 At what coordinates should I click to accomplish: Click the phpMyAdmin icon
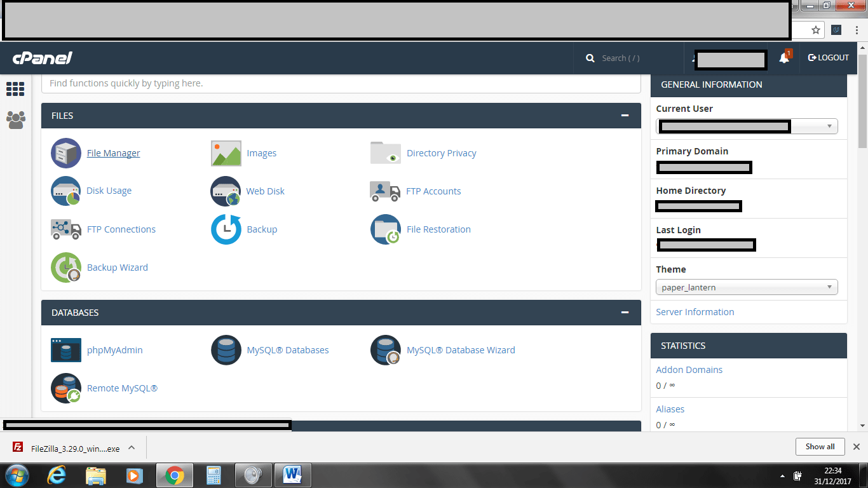point(66,350)
